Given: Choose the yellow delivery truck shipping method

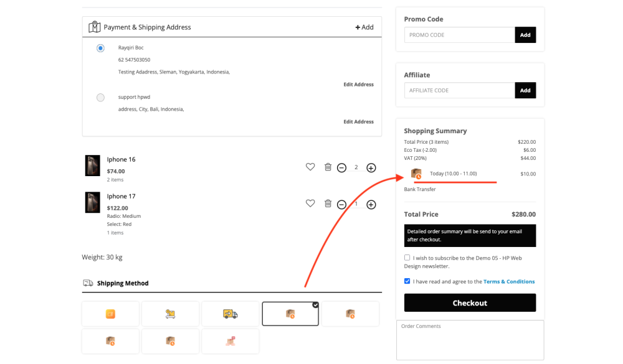Looking at the screenshot, I should (x=230, y=314).
